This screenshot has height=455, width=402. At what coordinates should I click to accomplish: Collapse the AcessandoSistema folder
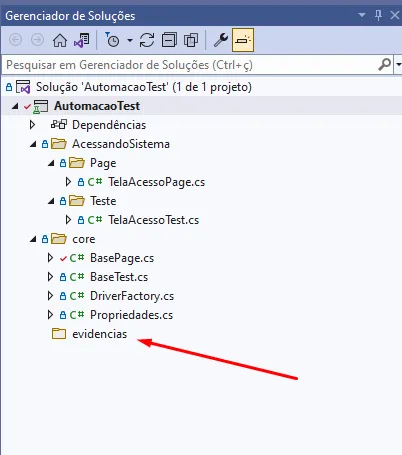pyautogui.click(x=33, y=144)
